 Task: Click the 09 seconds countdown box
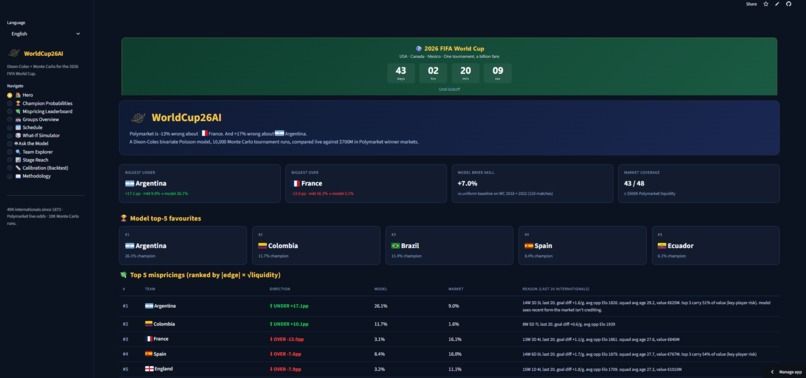[x=498, y=73]
